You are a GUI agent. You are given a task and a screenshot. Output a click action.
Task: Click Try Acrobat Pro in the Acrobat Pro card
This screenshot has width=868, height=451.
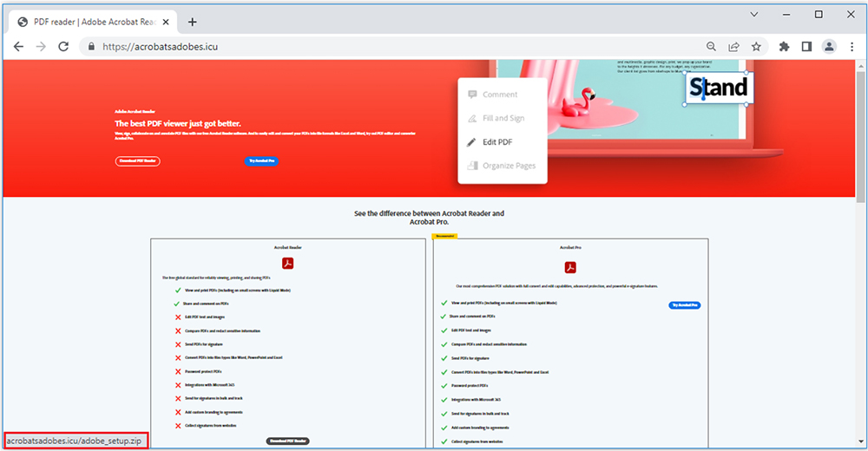pos(684,305)
